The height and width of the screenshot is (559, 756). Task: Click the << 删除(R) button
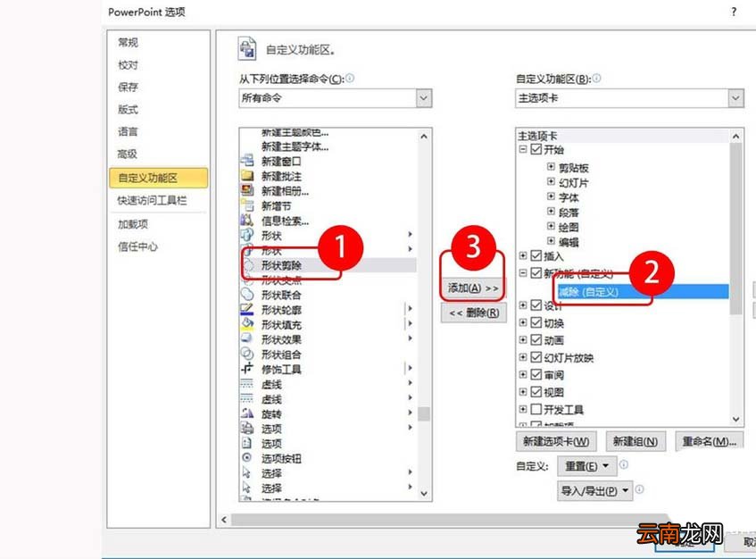(473, 313)
